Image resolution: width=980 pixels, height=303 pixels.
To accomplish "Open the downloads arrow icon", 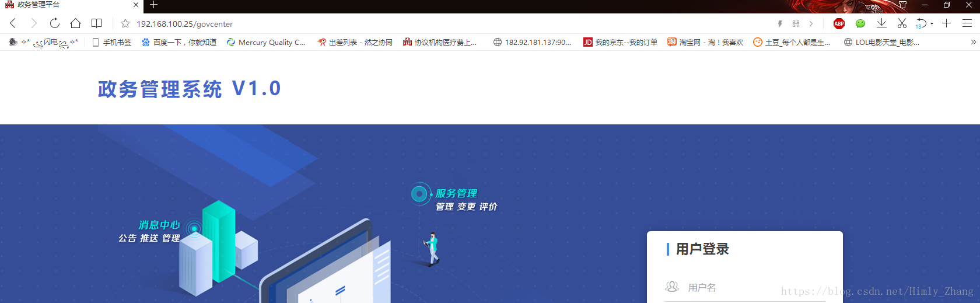I will tap(881, 23).
